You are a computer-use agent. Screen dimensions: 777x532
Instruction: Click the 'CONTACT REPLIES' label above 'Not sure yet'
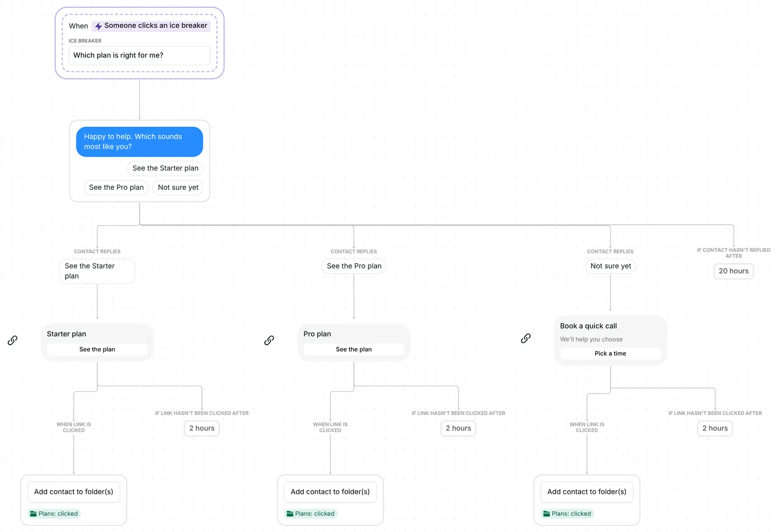(610, 251)
